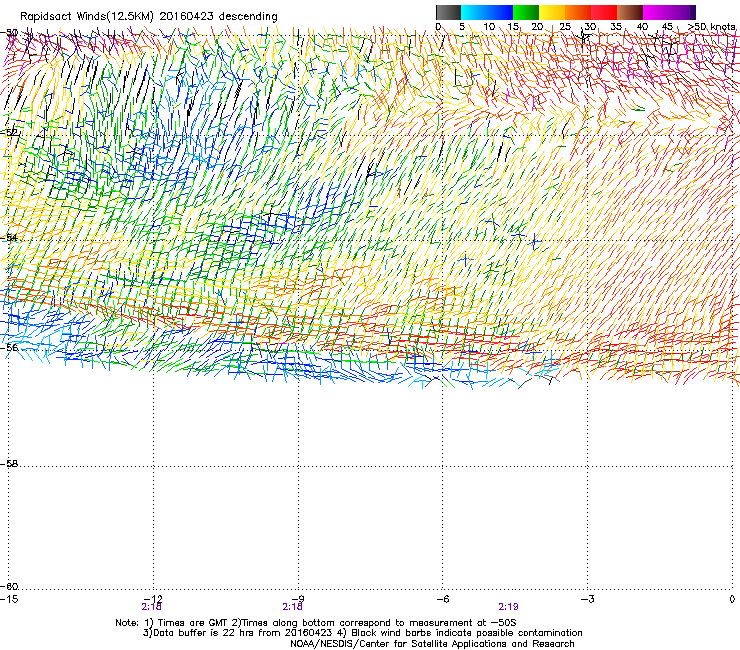Click the -15 longitude axis label

click(x=9, y=599)
